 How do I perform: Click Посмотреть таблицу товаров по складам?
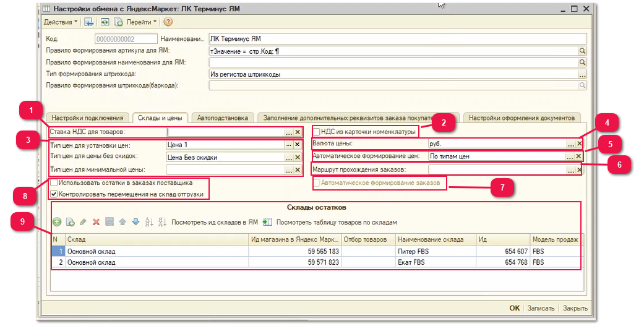337,222
